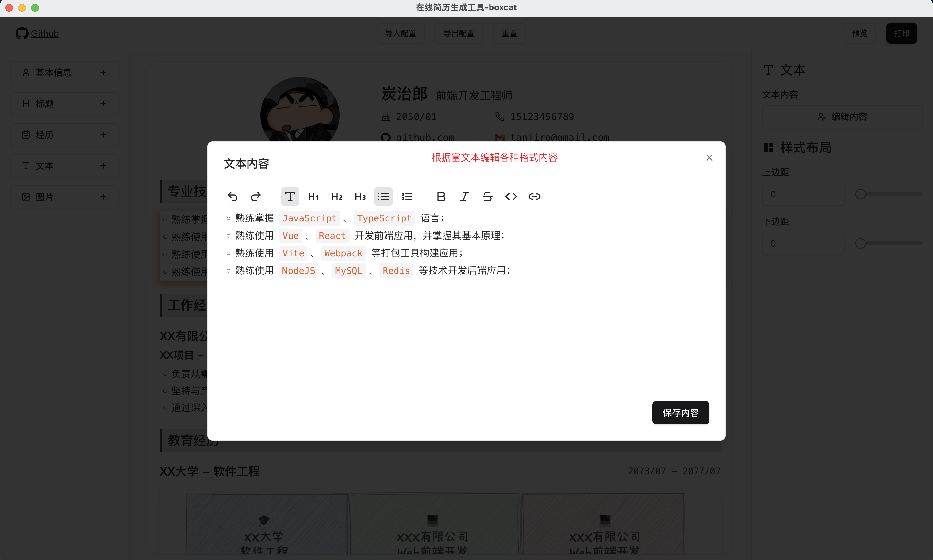The image size is (933, 560).
Task: Click the birthday 2050/01 text
Action: click(416, 117)
